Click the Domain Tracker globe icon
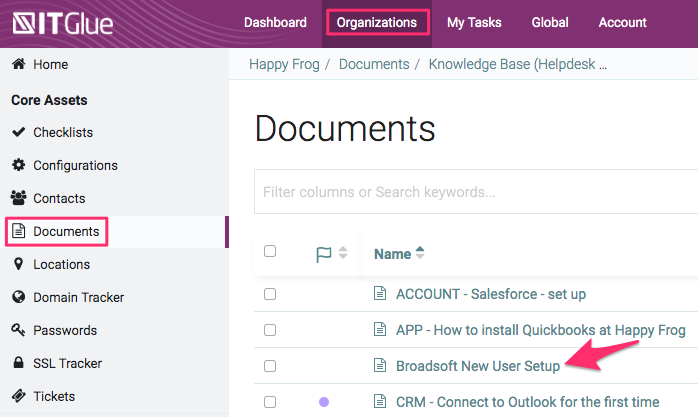Viewport: 698px width, 417px height. tap(18, 297)
